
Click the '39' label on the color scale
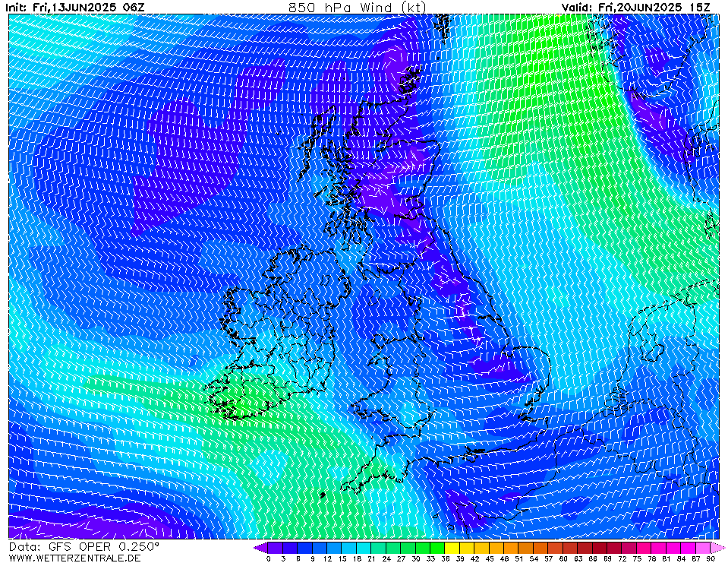tap(459, 558)
